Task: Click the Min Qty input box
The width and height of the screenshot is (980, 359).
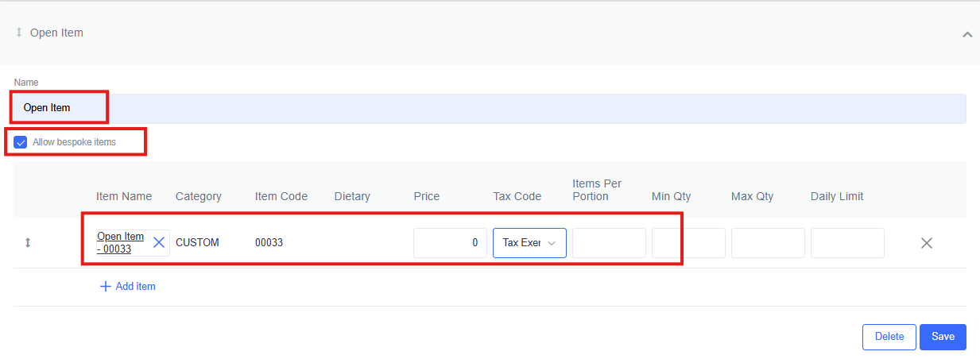Action: click(x=688, y=243)
